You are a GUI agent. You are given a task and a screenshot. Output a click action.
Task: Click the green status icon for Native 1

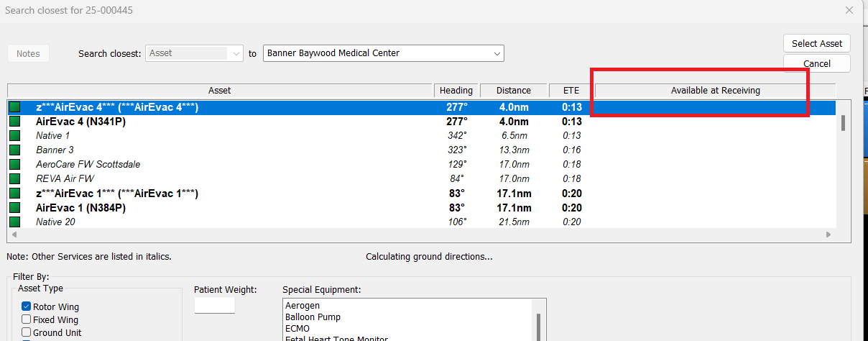pos(14,136)
